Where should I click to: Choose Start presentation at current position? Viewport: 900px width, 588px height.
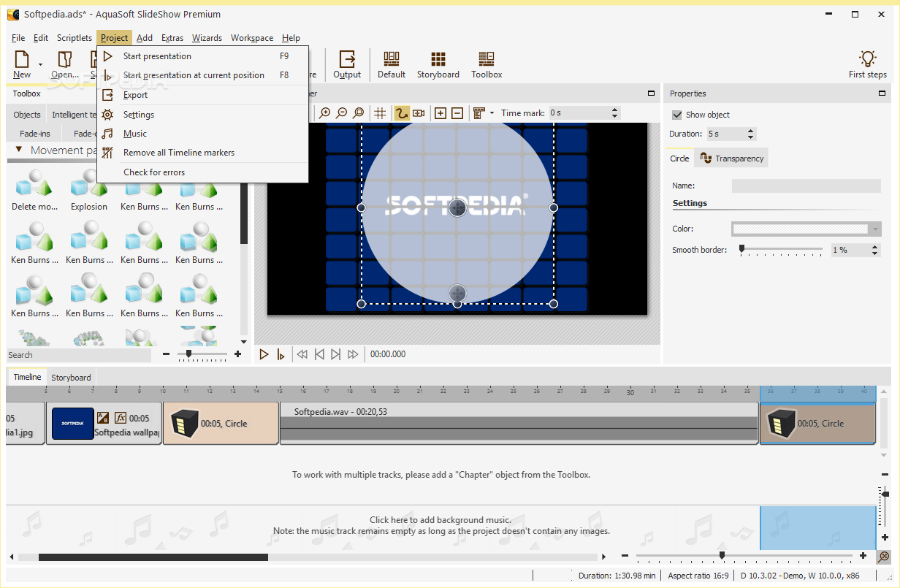pos(202,75)
